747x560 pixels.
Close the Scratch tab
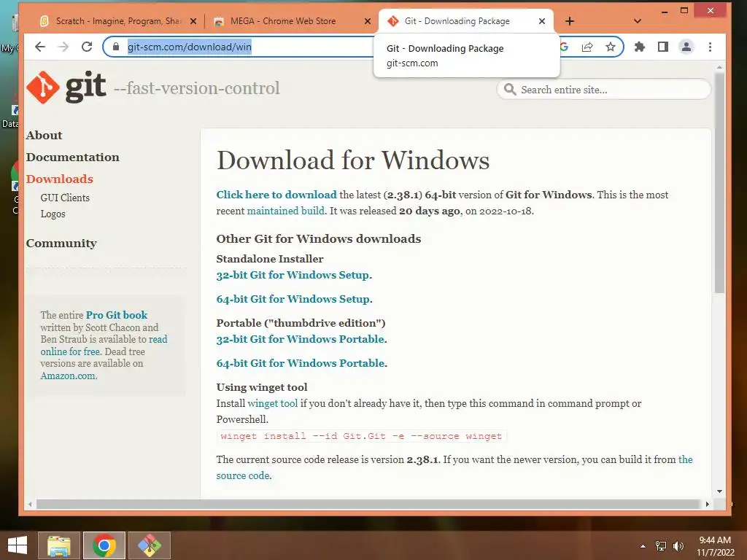point(193,21)
